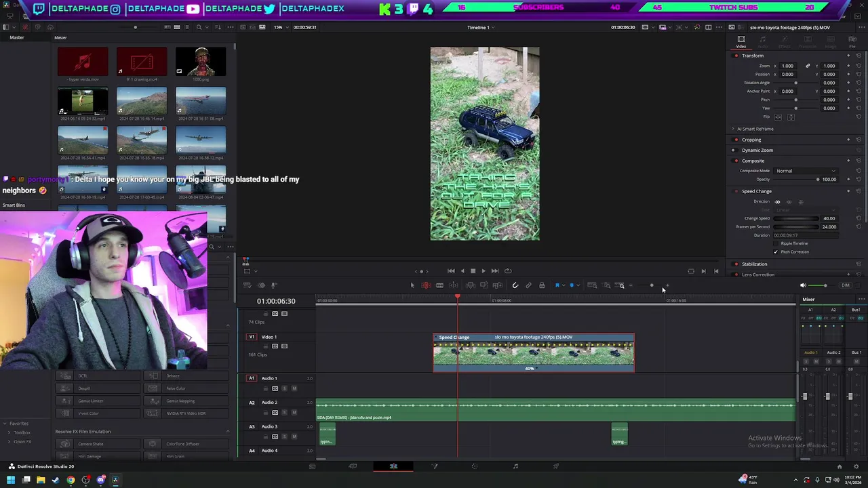Set speed direction to freeze frame

[x=800, y=202]
